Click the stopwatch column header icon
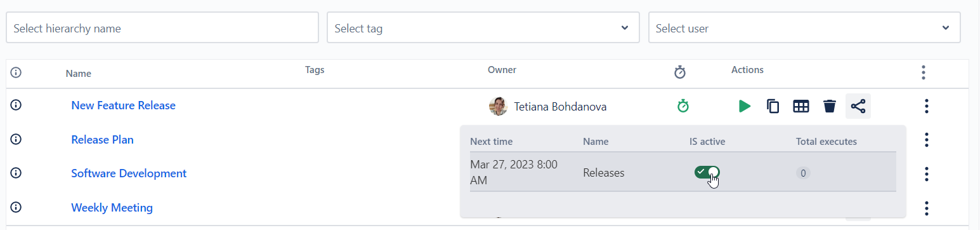This screenshot has width=980, height=230. coord(680,72)
